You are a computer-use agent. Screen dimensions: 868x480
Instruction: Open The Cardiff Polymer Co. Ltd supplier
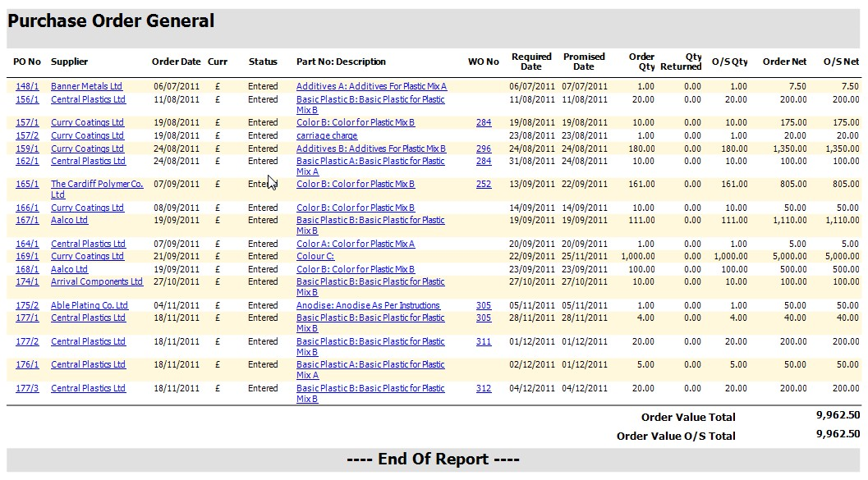[96, 185]
